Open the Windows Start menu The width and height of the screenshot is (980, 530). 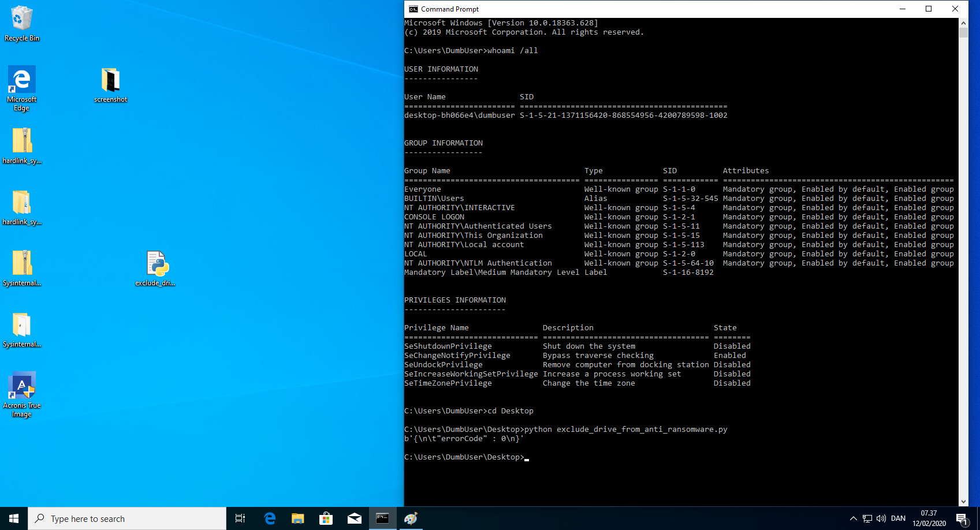click(x=14, y=518)
